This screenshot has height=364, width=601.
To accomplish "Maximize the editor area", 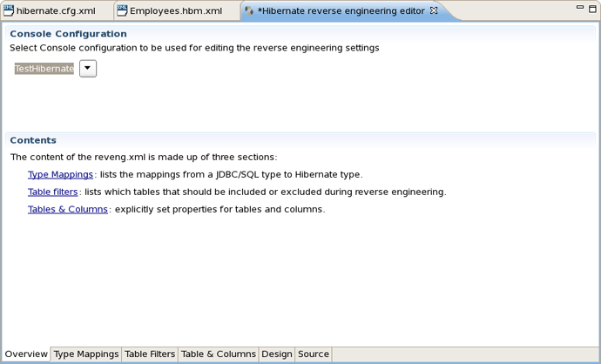I will point(592,8).
